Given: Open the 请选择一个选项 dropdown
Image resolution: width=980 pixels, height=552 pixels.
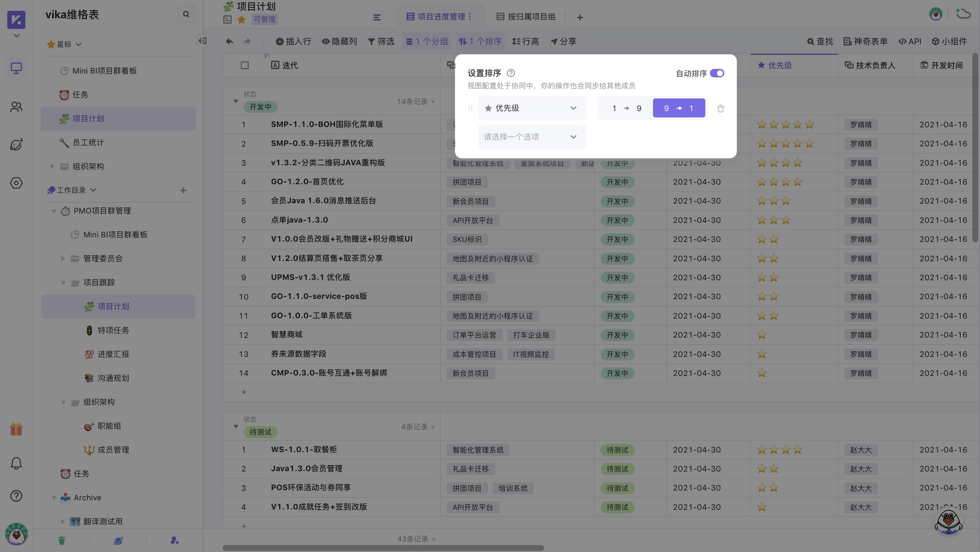Looking at the screenshot, I should [x=532, y=137].
